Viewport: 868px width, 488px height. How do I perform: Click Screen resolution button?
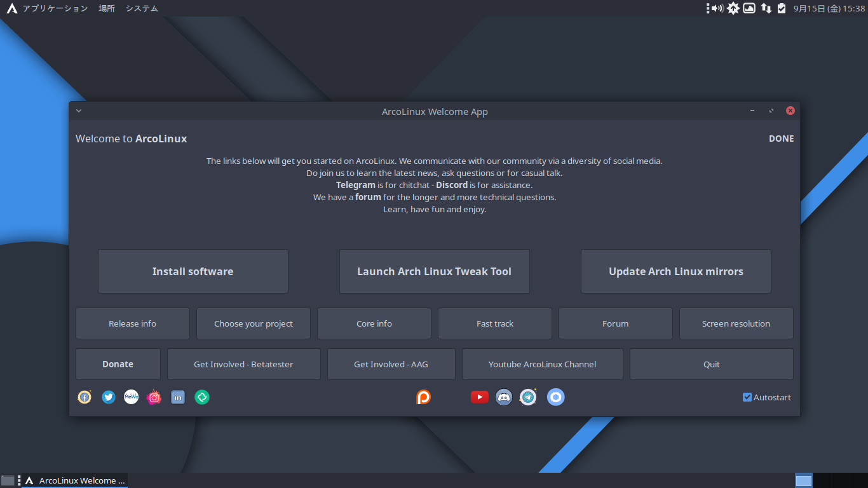point(736,323)
